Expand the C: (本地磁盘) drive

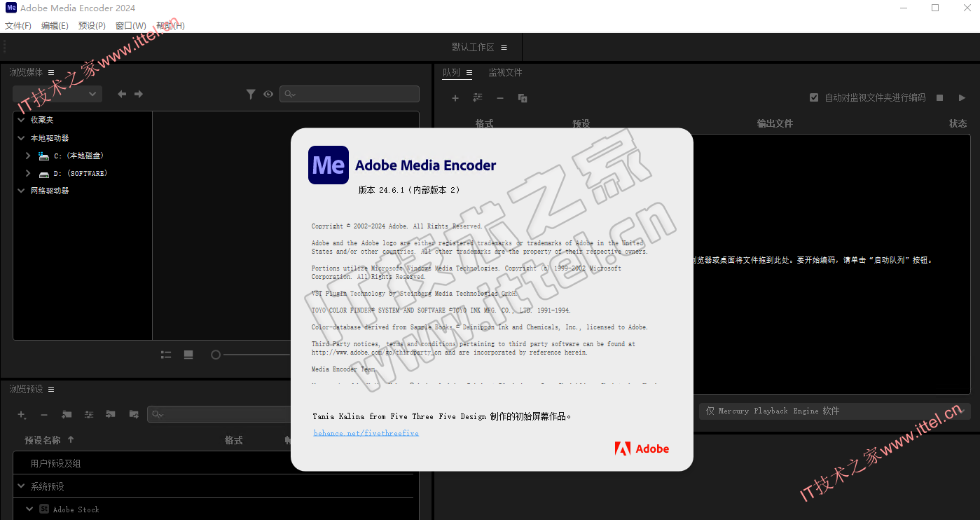[28, 156]
